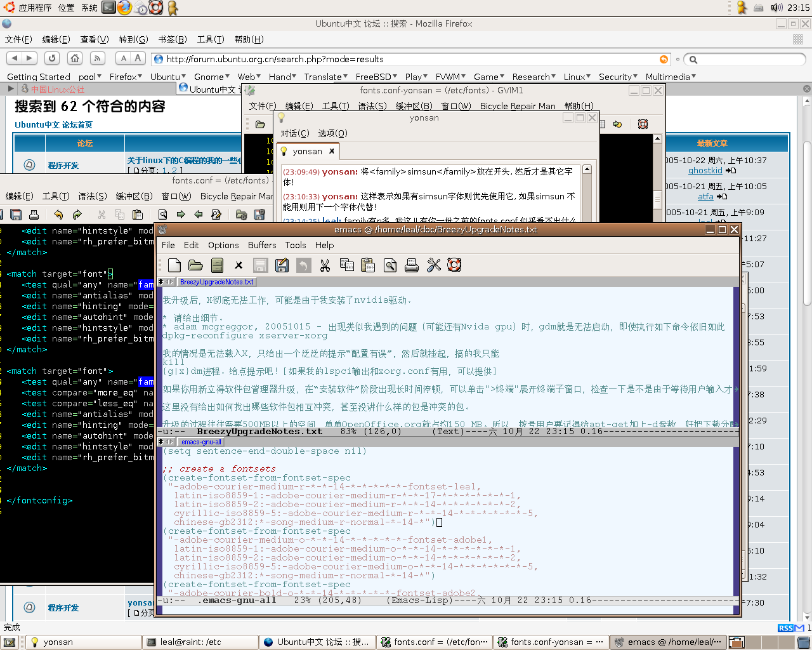Undo with the yellow arrow in GVim fonts.conf
812x650 pixels.
point(58,215)
